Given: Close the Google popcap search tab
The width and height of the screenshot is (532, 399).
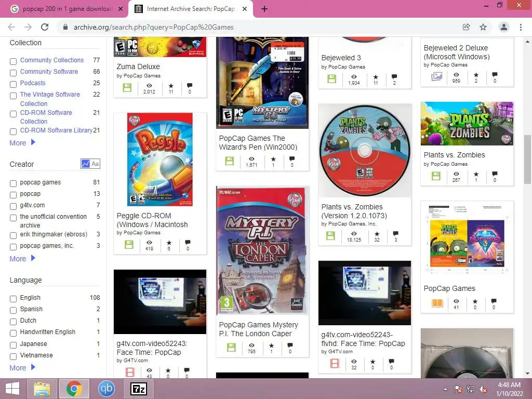Looking at the screenshot, I should point(121,9).
